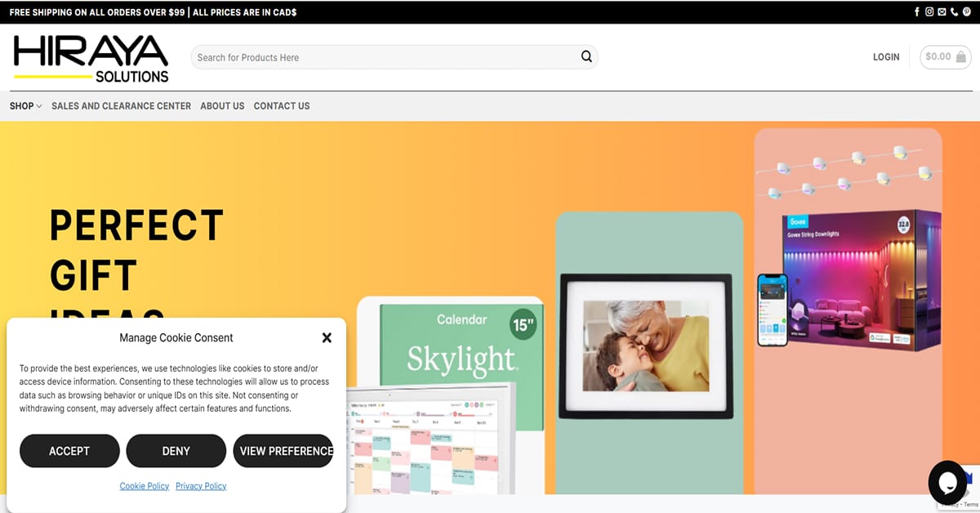The width and height of the screenshot is (980, 513).
Task: Click the Skylight photo frame image
Action: point(646,346)
